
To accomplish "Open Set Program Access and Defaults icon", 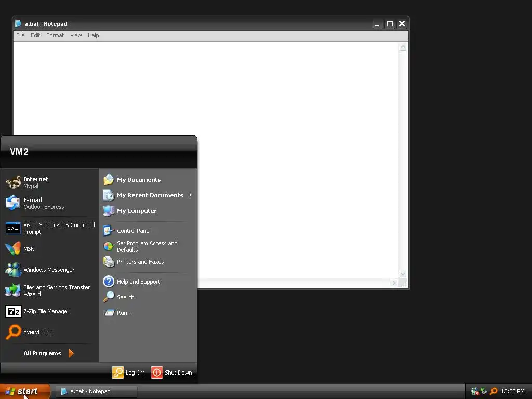I will click(x=109, y=246).
